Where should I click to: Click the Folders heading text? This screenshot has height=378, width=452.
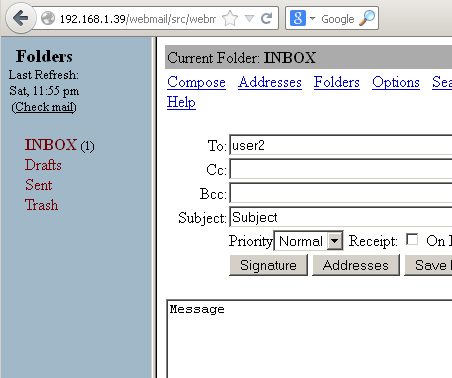(x=44, y=56)
